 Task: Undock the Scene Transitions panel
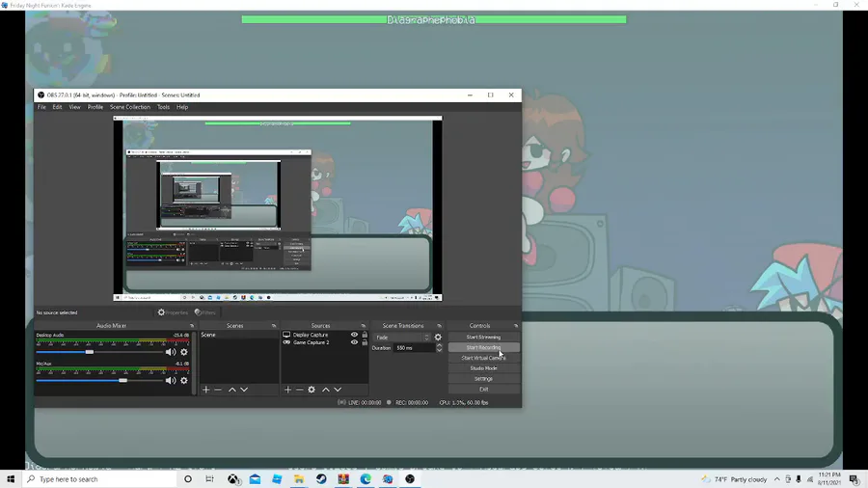pyautogui.click(x=440, y=326)
